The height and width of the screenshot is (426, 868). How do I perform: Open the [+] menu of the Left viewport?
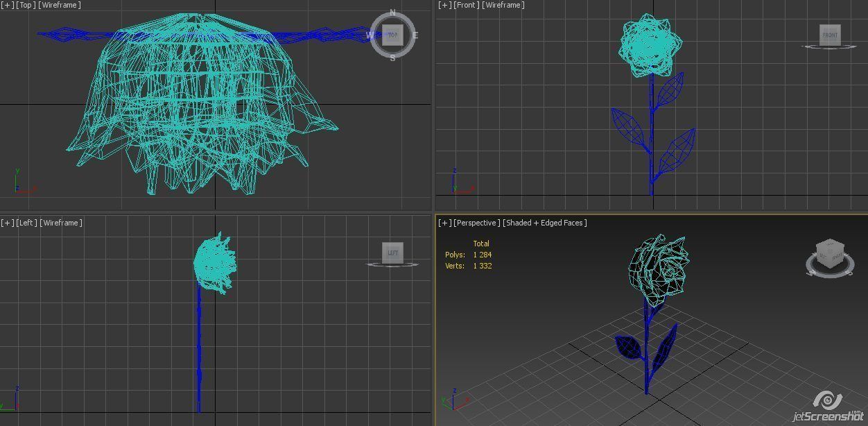pos(7,223)
